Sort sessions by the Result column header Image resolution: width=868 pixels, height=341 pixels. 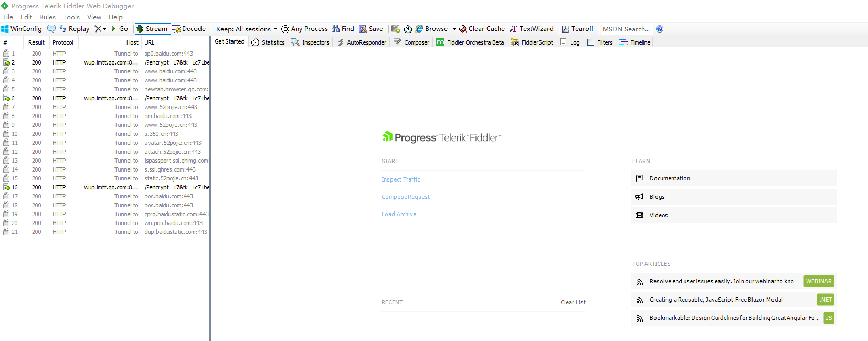click(36, 42)
